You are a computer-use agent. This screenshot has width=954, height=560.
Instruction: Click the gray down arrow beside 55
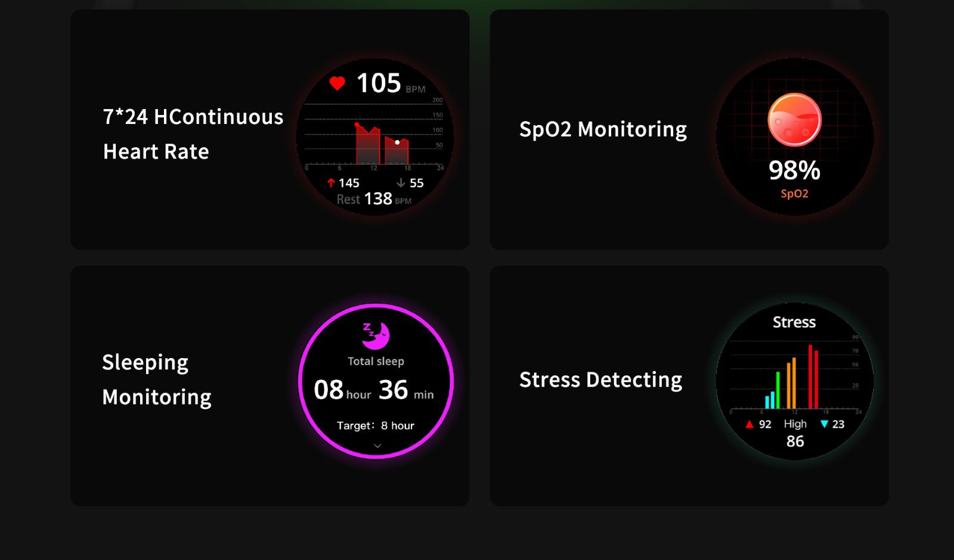pos(401,183)
